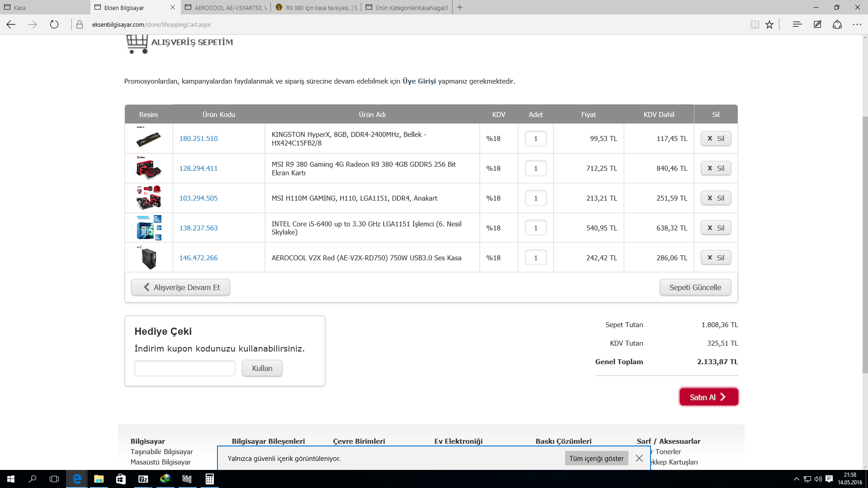
Task: Switch to AEROCOOL AE-V3XAR750 tab
Action: coord(226,7)
